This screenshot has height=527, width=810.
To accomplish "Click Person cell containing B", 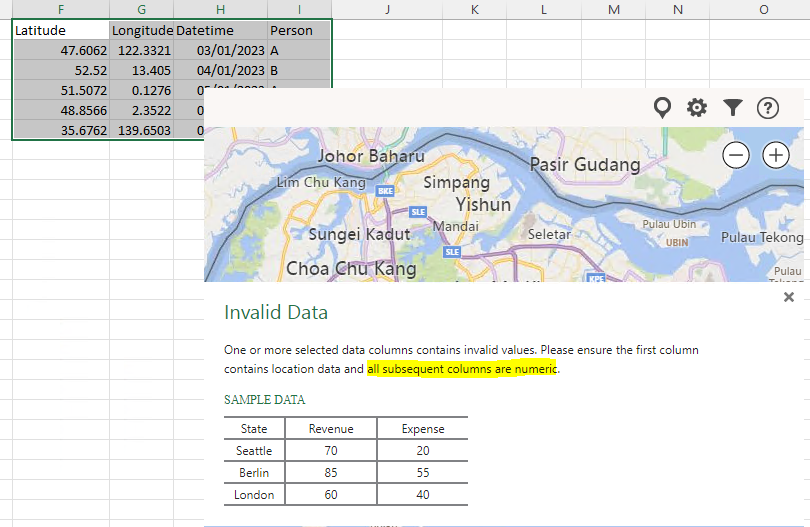I will (x=299, y=70).
